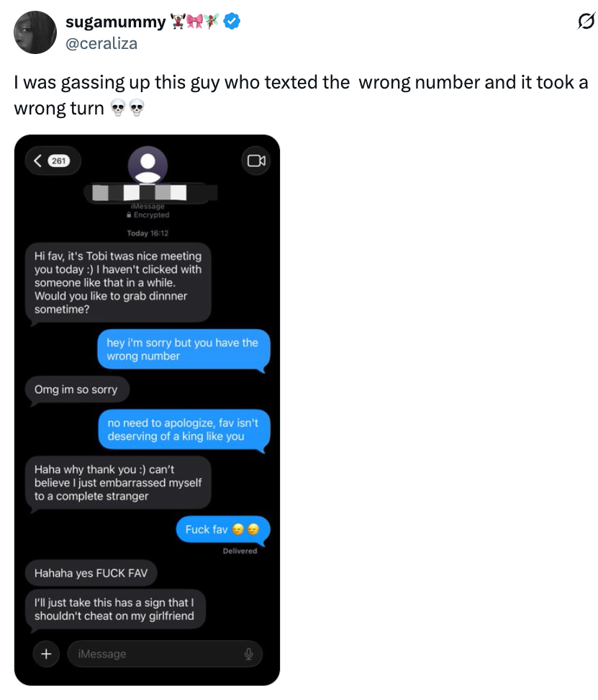Open the contact's default avatar icon
Image resolution: width=598 pixels, height=700 pixels.
pyautogui.click(x=148, y=165)
